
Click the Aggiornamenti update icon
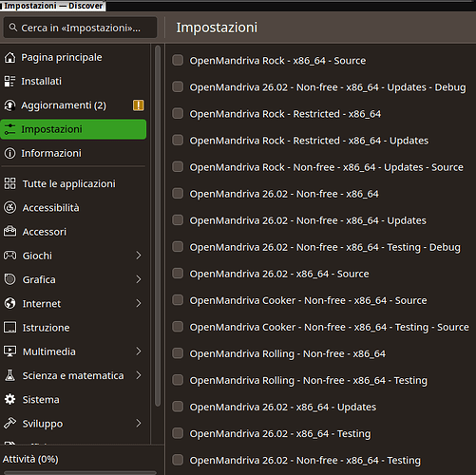[x=10, y=105]
